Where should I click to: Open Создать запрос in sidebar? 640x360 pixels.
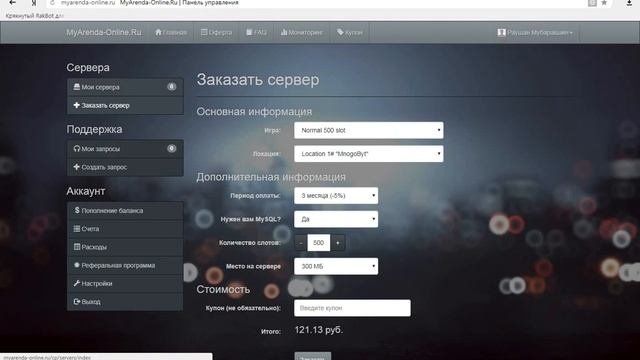pyautogui.click(x=125, y=167)
